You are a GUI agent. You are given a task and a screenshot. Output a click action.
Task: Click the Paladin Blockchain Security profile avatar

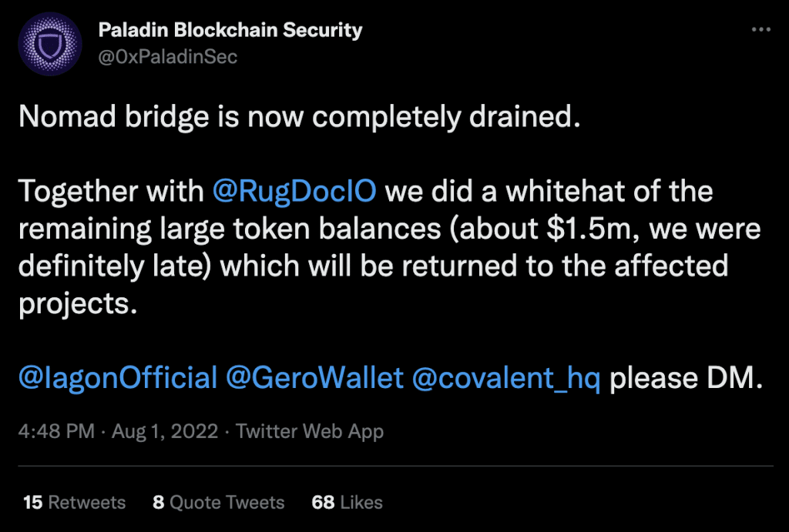(x=49, y=43)
